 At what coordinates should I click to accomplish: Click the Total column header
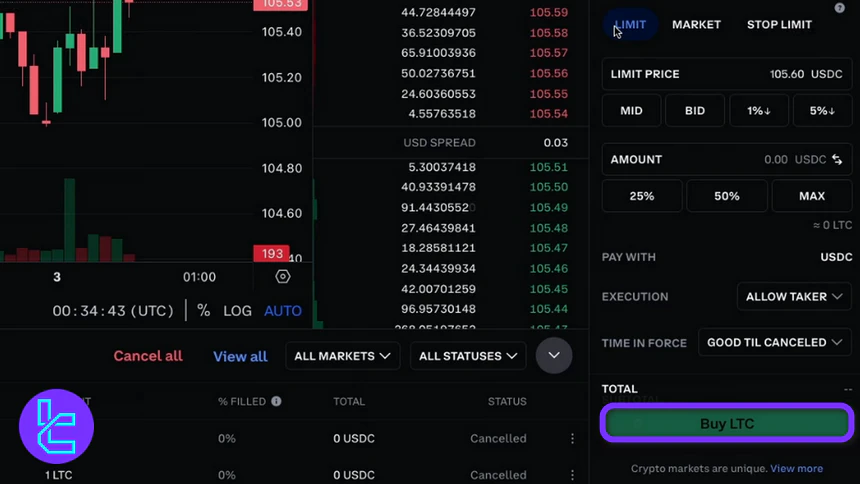(349, 402)
